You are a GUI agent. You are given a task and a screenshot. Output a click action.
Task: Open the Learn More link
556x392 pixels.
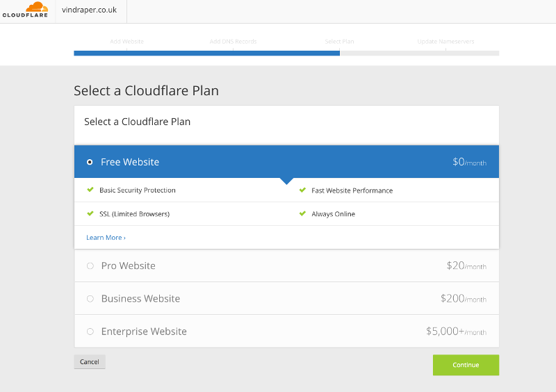point(106,238)
